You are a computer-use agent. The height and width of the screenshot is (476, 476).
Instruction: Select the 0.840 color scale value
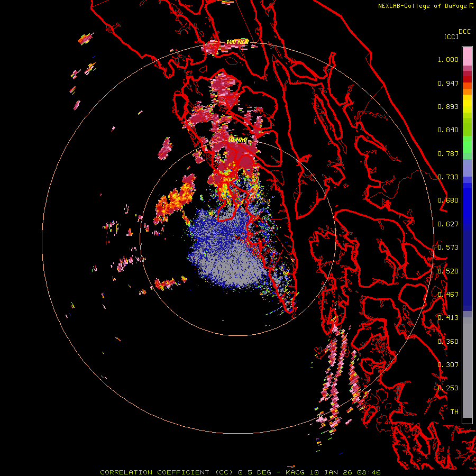[448, 130]
